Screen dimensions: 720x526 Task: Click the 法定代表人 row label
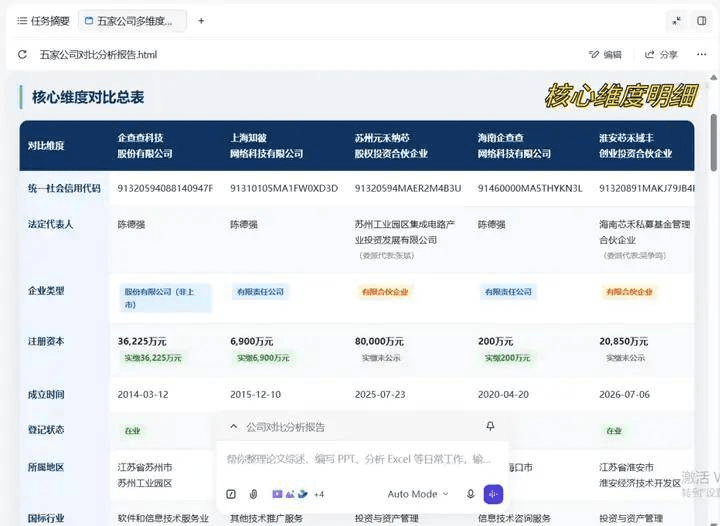50,224
